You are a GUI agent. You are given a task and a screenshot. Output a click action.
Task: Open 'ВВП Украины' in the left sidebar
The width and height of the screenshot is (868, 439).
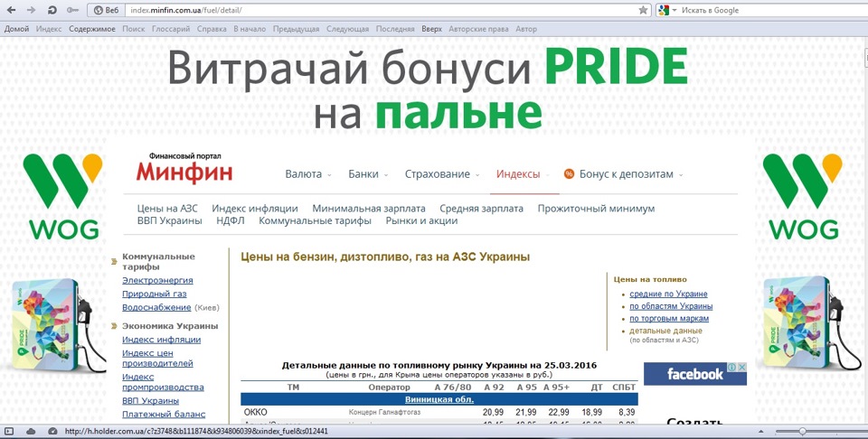[150, 400]
